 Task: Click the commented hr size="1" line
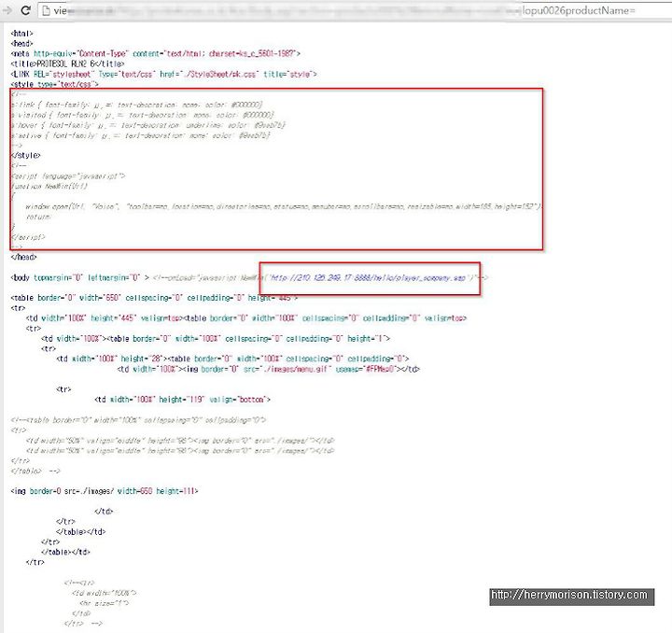tap(105, 603)
